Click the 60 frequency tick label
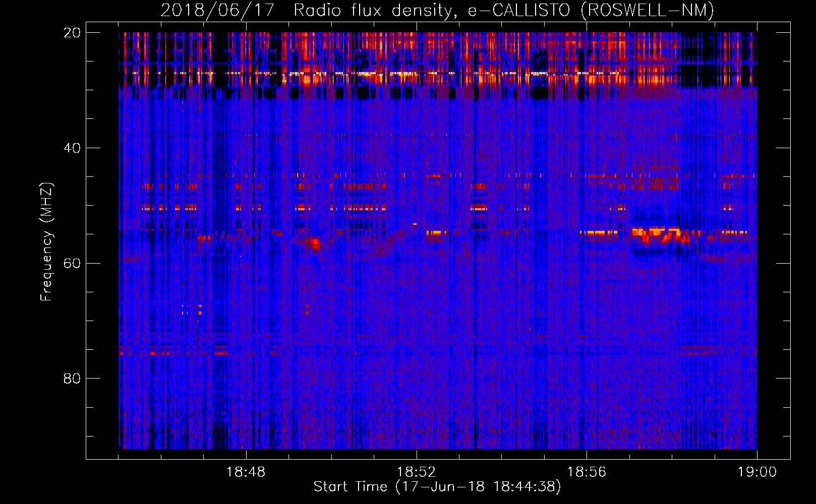The image size is (816, 504). pyautogui.click(x=72, y=264)
